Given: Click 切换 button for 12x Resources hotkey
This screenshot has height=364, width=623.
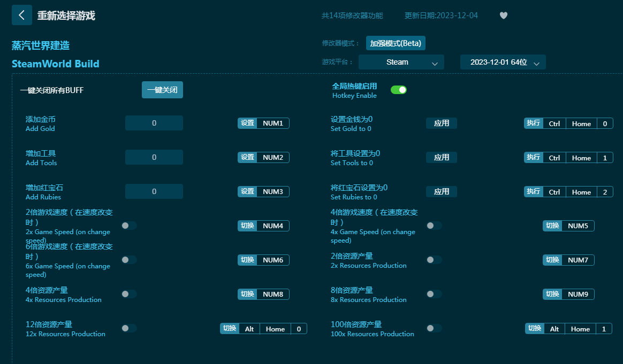Looking at the screenshot, I should 230,328.
